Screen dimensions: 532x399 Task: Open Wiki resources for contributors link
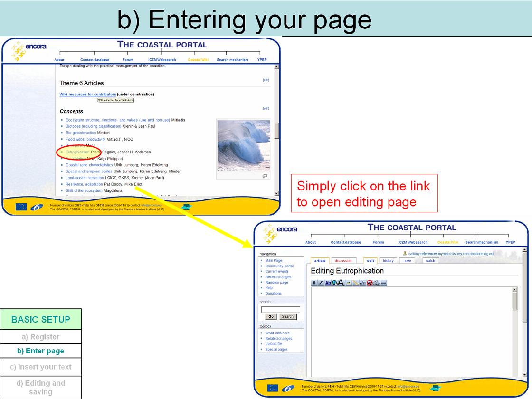click(x=87, y=95)
